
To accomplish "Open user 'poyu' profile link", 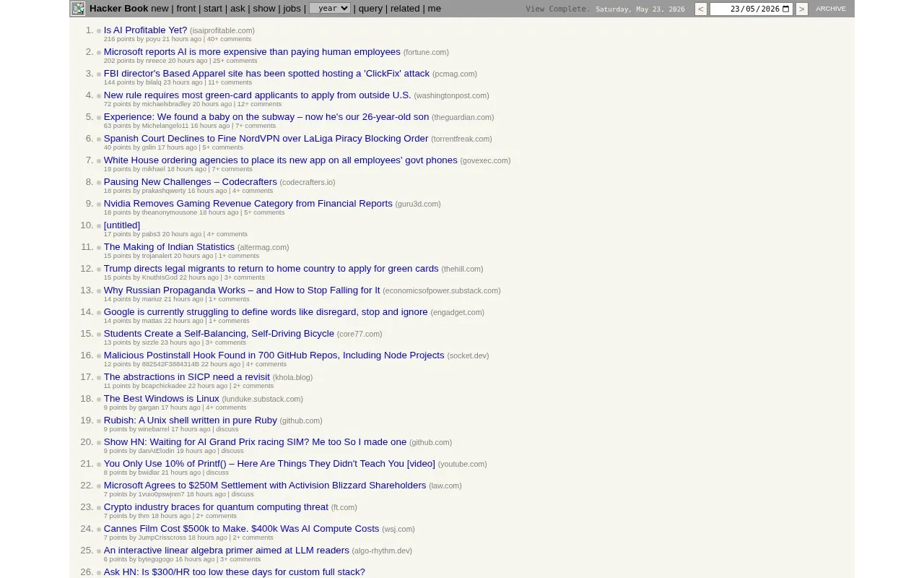I will tap(153, 39).
